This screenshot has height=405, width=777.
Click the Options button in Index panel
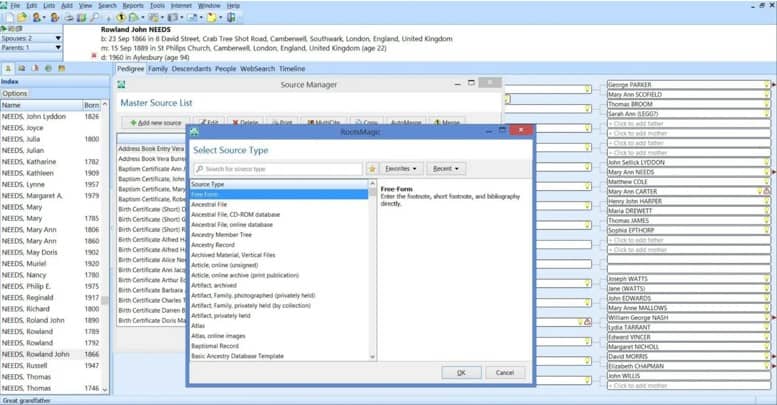[x=15, y=93]
